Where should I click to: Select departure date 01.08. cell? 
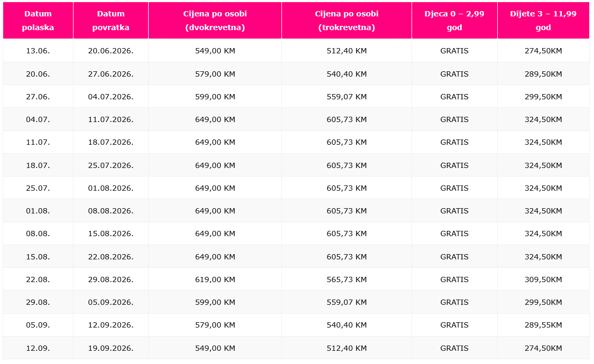click(x=38, y=211)
